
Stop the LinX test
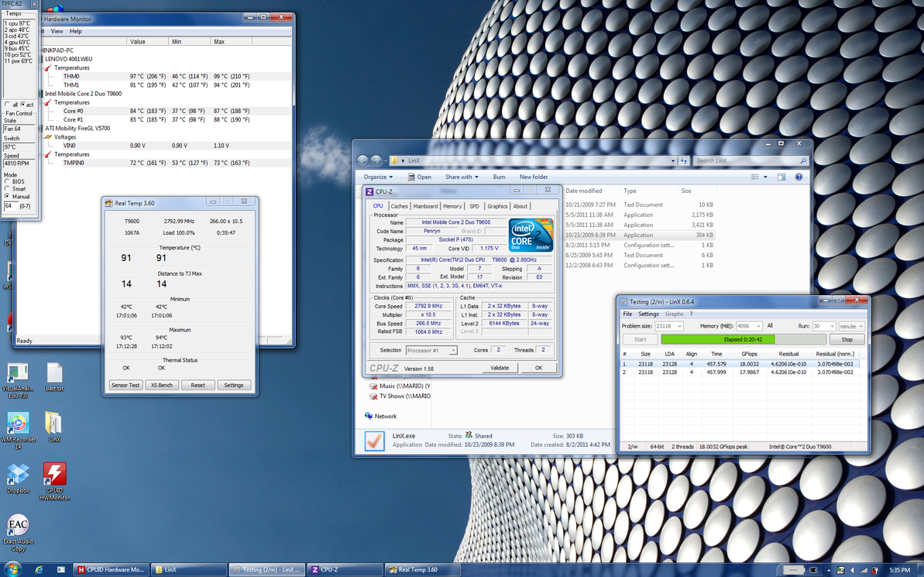pos(847,339)
